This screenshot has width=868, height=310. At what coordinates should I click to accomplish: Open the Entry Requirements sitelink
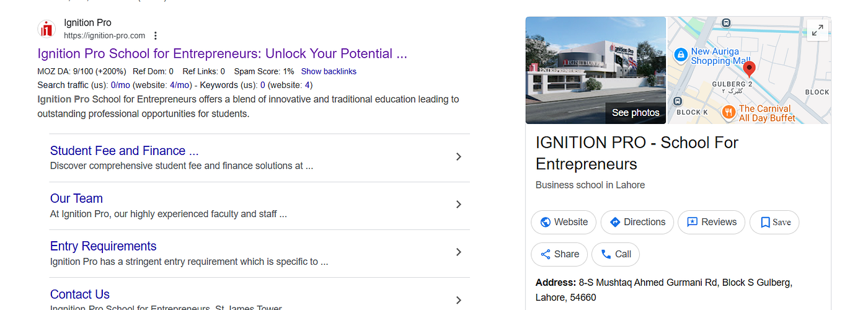pos(103,246)
